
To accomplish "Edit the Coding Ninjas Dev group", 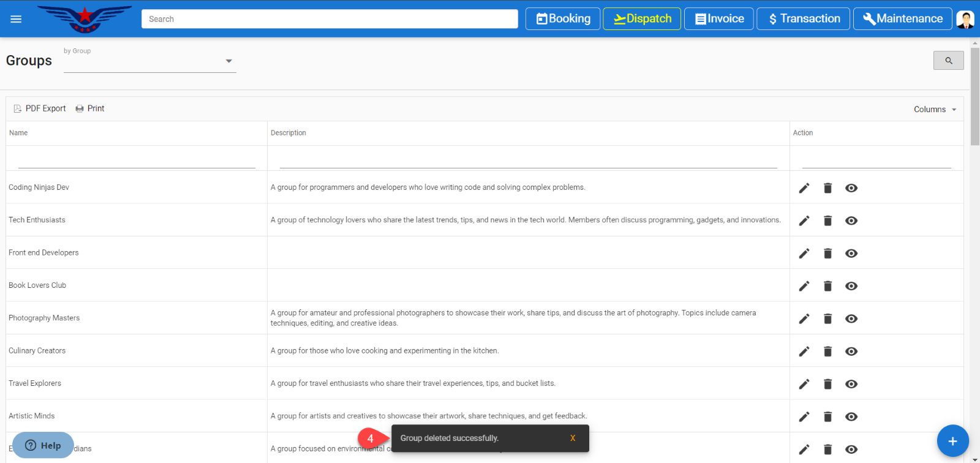I will (804, 188).
